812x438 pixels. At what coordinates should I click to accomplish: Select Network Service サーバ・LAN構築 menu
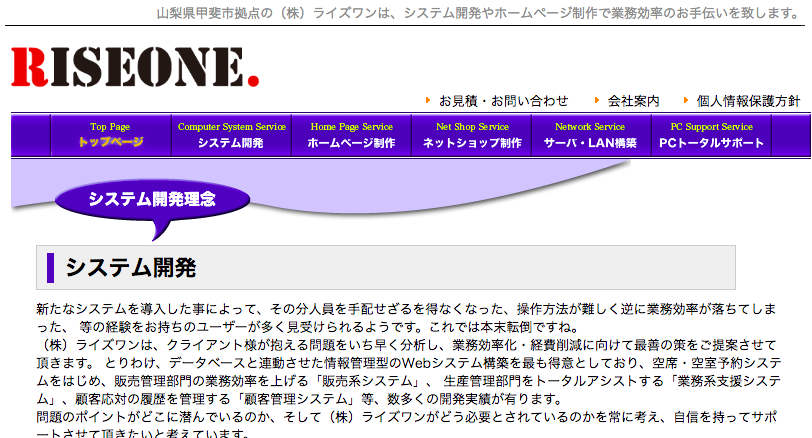pyautogui.click(x=591, y=135)
